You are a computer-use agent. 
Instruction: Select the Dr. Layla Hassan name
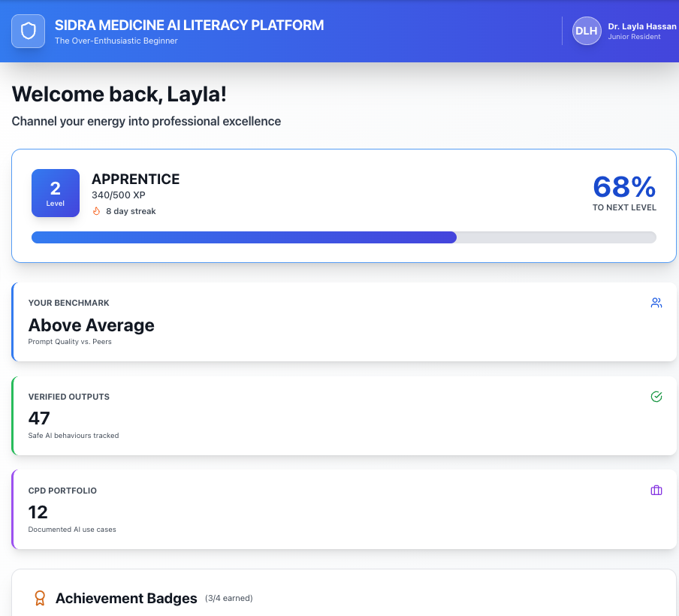click(x=642, y=26)
